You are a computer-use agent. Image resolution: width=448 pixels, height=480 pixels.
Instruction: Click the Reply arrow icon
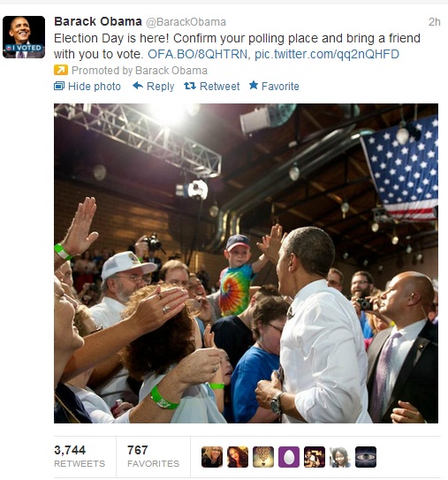[x=138, y=86]
